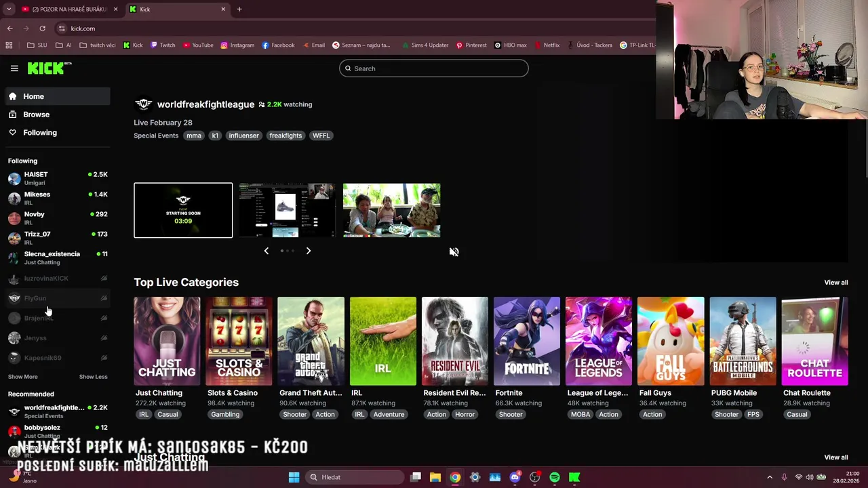Open the PUBG Mobile category card
This screenshot has height=488, width=868.
[743, 341]
